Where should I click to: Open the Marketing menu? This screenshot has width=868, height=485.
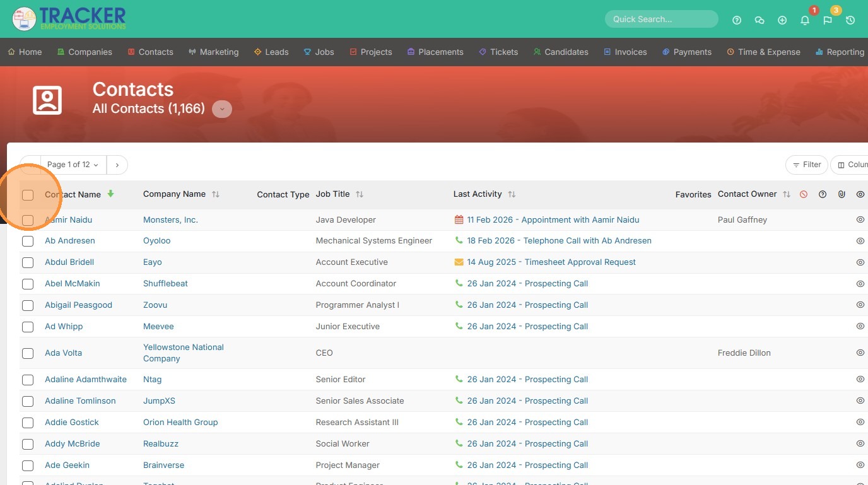point(214,52)
